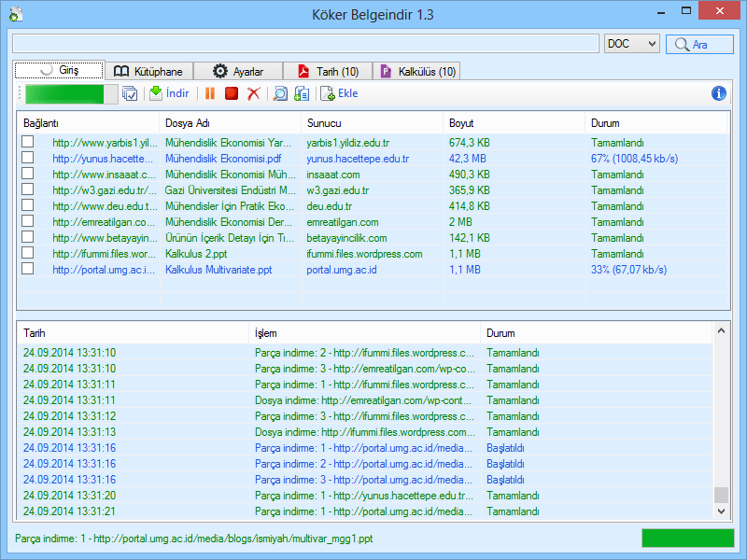Click the Ara search button
The width and height of the screenshot is (747, 560).
[x=699, y=44]
